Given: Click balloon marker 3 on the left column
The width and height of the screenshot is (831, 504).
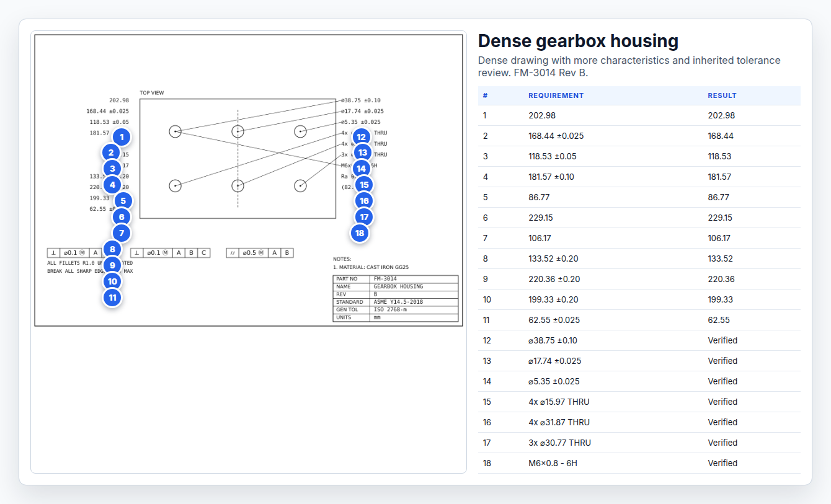Looking at the screenshot, I should [112, 168].
